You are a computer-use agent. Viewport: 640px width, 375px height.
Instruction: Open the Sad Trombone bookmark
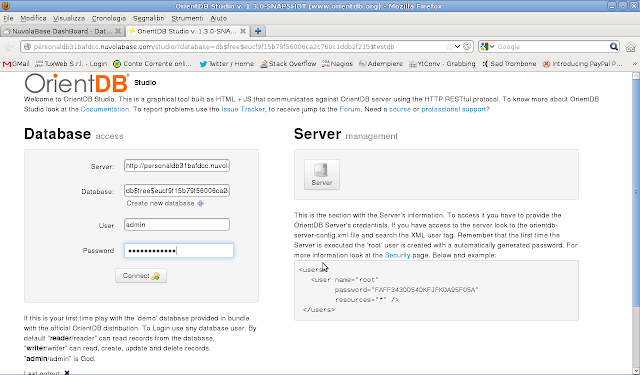509,64
